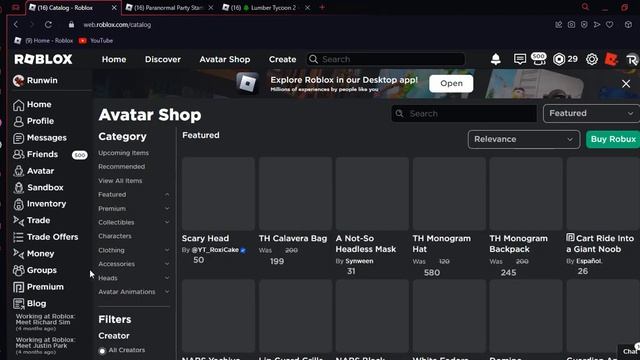
Task: Open creator Synween profile link
Action: click(x=359, y=261)
